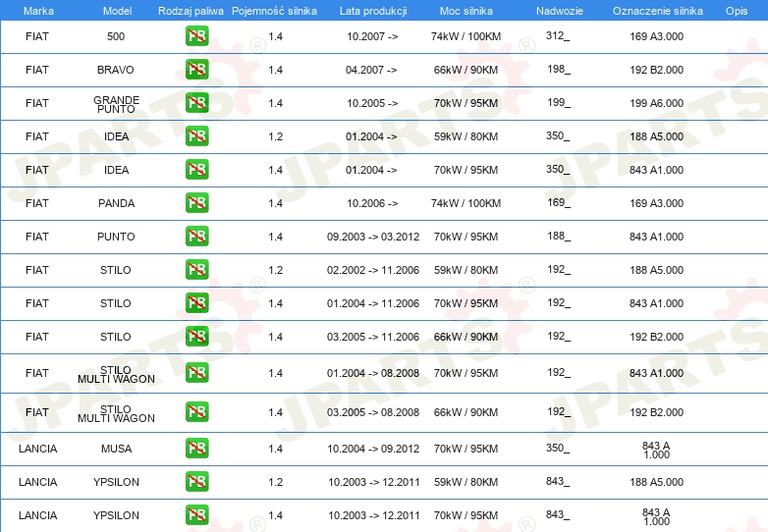Click production date '10.2007 ->'
Screen dimensions: 768x532
[x=372, y=36]
